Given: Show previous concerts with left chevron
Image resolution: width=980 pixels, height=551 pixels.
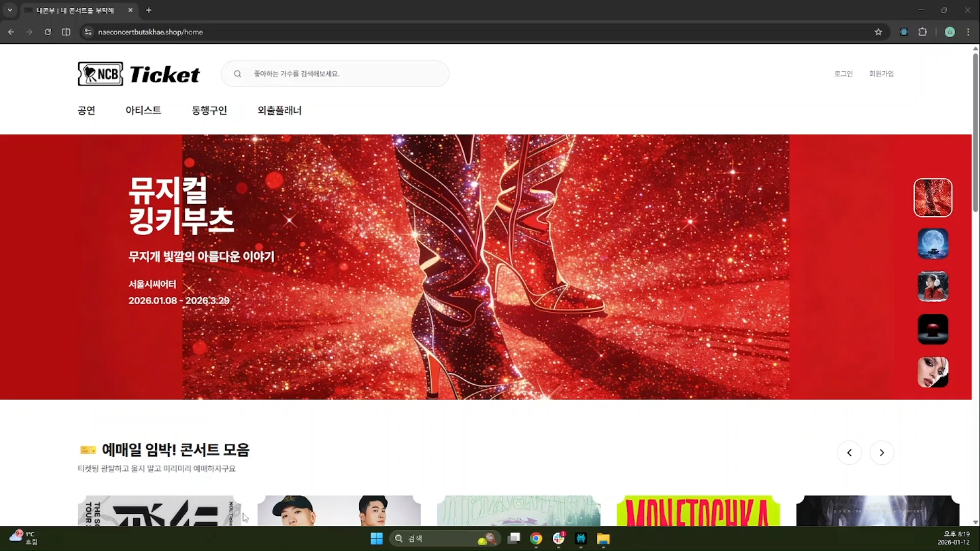Looking at the screenshot, I should coord(849,453).
